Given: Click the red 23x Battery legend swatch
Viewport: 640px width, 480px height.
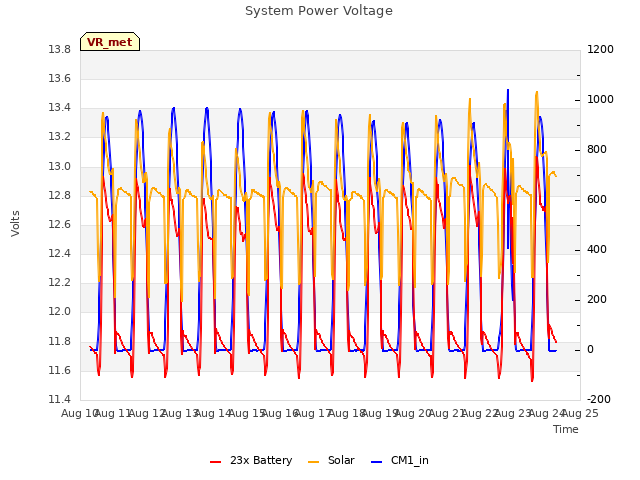Looking at the screenshot, I should click(x=216, y=462).
